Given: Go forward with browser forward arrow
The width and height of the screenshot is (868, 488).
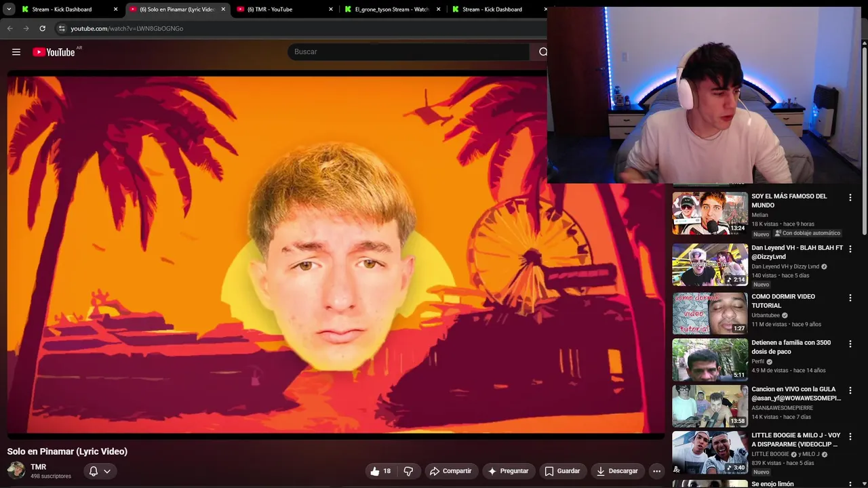Looking at the screenshot, I should pos(26,28).
